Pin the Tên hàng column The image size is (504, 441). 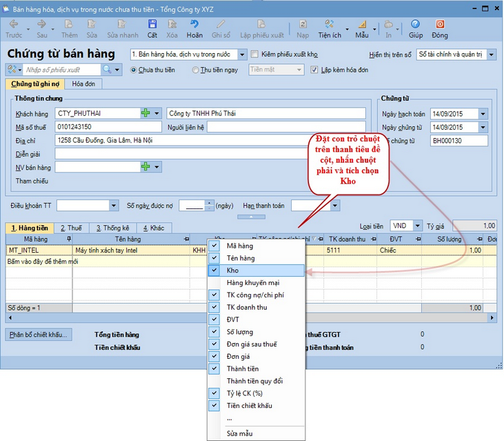click(x=186, y=239)
